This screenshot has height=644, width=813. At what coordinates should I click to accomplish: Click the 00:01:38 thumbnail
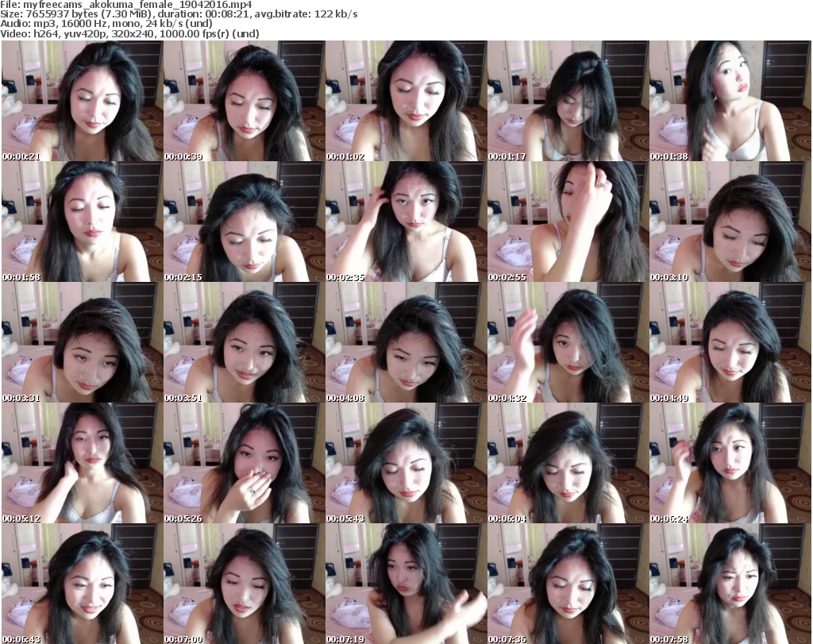730,101
